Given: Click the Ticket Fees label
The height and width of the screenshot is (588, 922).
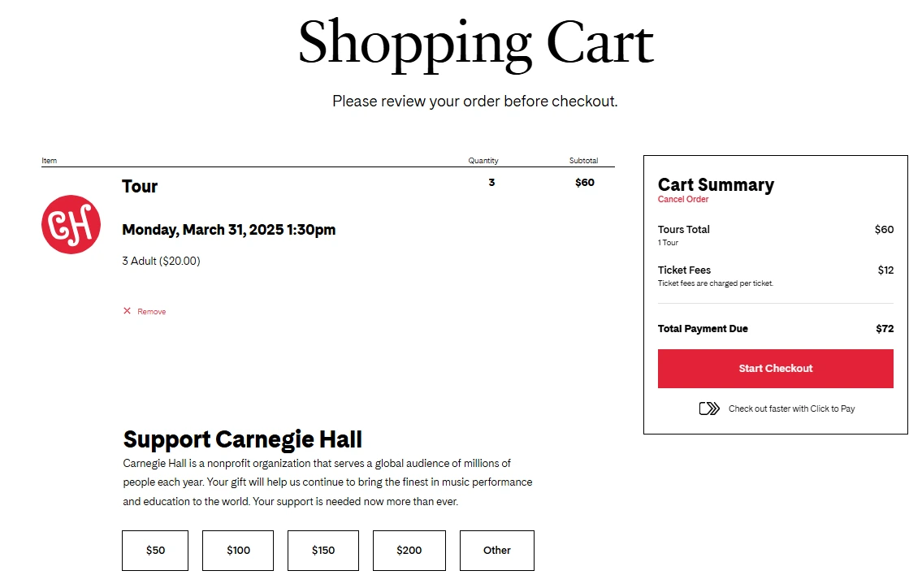Looking at the screenshot, I should pos(684,270).
